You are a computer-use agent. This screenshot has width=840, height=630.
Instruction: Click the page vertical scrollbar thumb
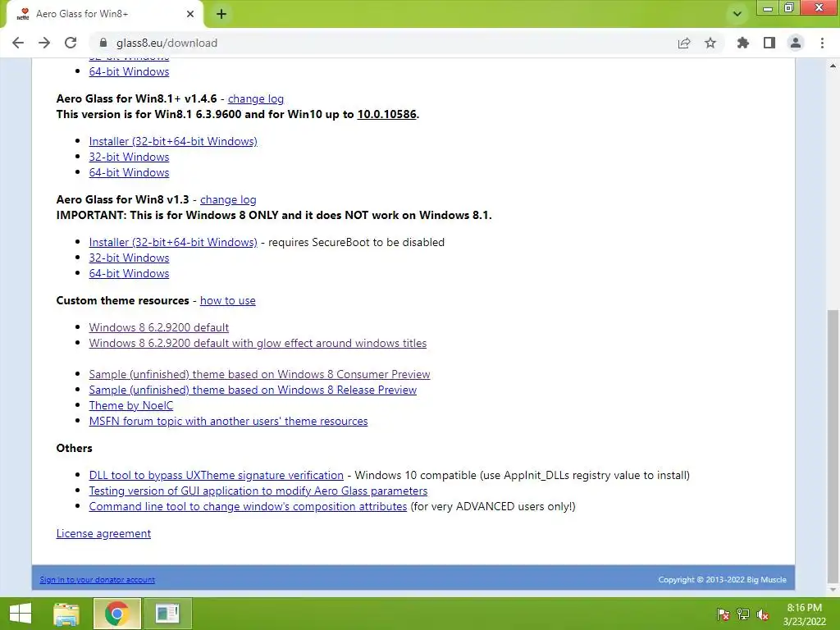(833, 445)
